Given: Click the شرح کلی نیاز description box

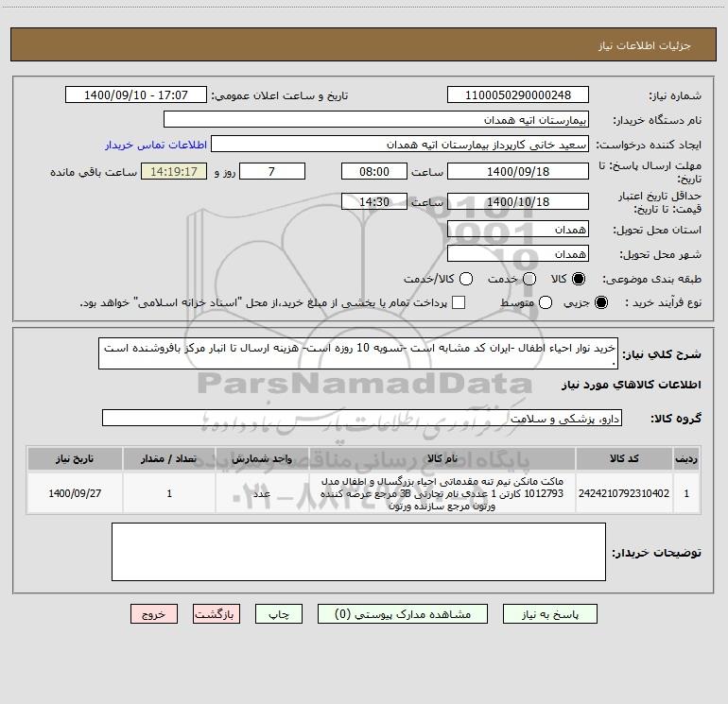Looking at the screenshot, I should click(358, 353).
